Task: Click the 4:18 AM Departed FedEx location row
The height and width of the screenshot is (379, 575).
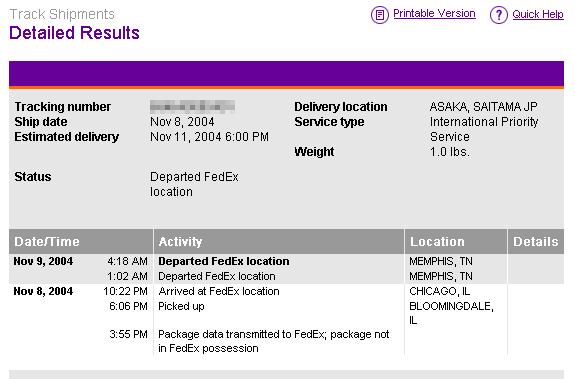Action: [x=286, y=261]
